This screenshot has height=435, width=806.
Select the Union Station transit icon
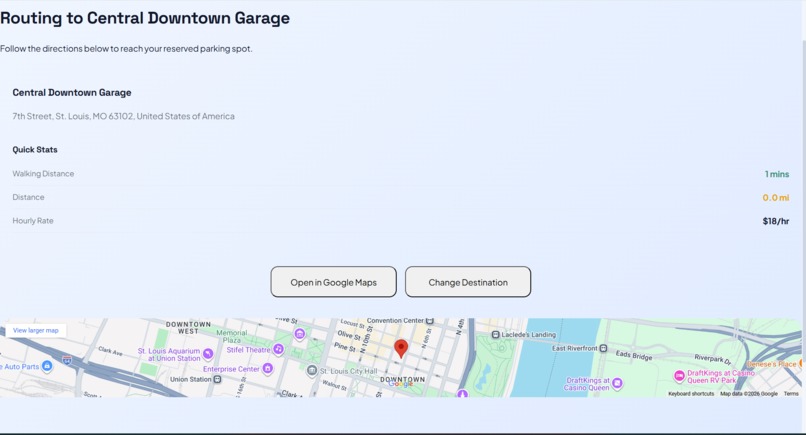tap(217, 379)
